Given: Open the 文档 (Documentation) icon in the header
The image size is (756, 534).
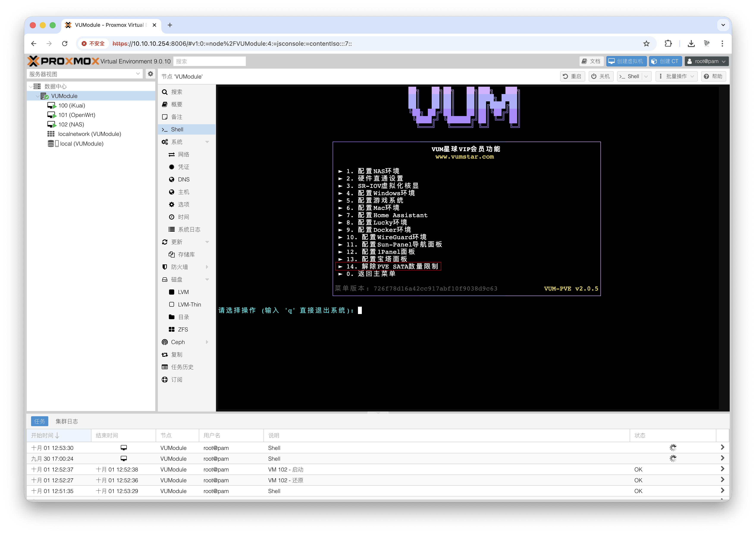Looking at the screenshot, I should coord(591,61).
